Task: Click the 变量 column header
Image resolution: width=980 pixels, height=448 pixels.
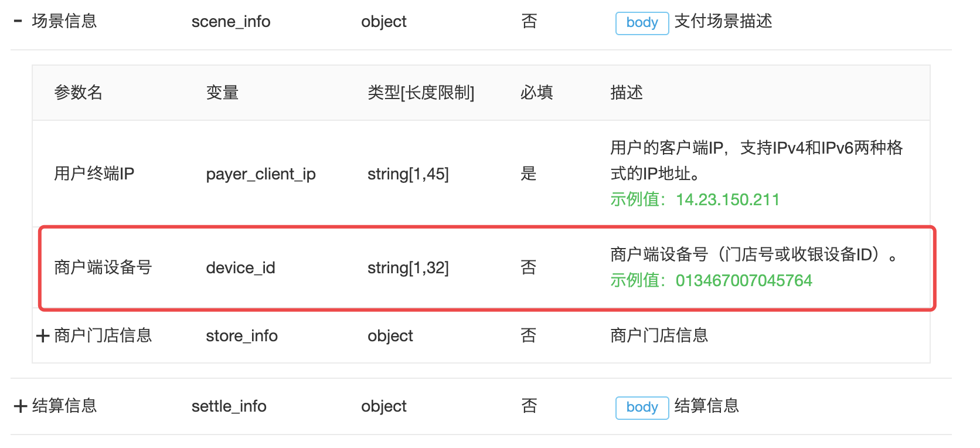Action: tap(222, 93)
